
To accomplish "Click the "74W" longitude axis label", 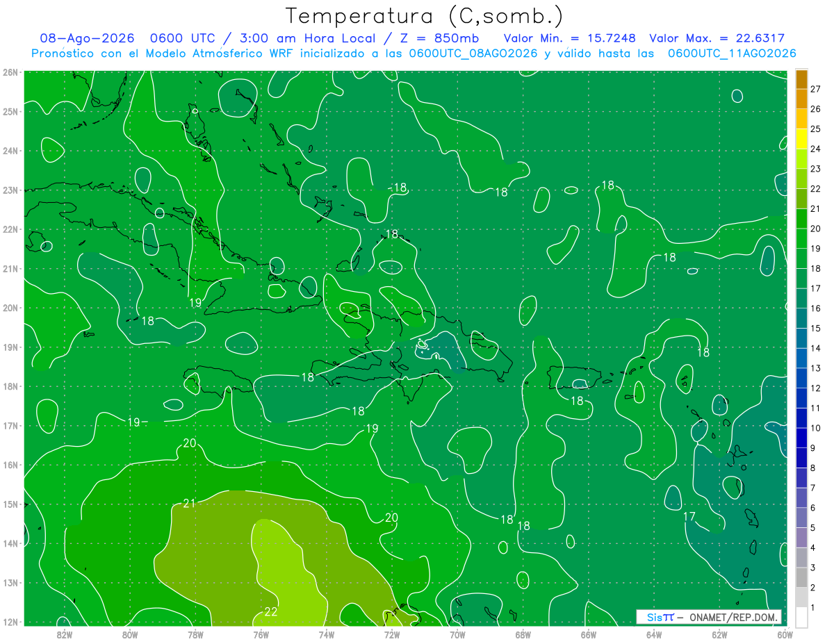I will click(326, 634).
